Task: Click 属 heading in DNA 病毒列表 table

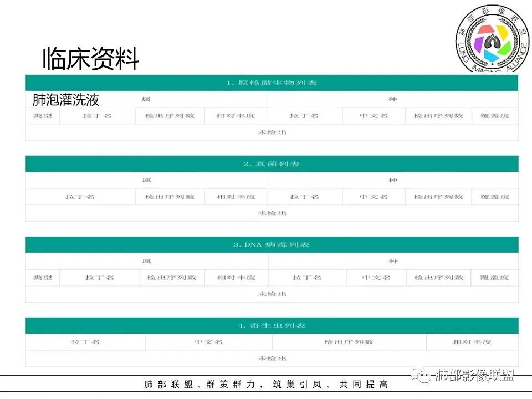Action: point(146,261)
